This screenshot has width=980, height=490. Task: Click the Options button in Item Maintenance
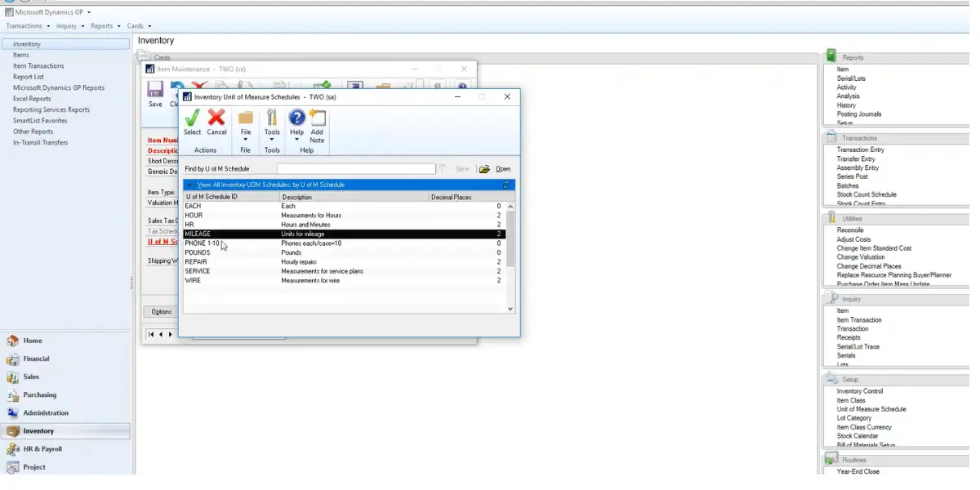162,312
